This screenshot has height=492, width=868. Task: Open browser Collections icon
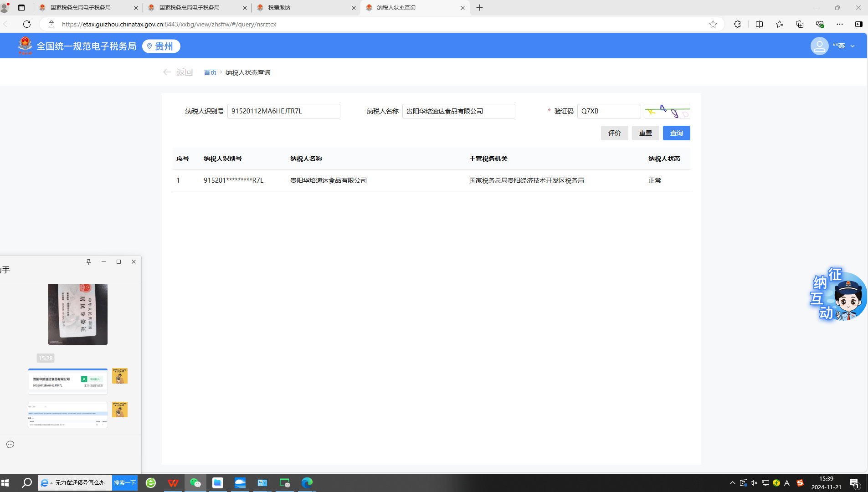pos(799,24)
